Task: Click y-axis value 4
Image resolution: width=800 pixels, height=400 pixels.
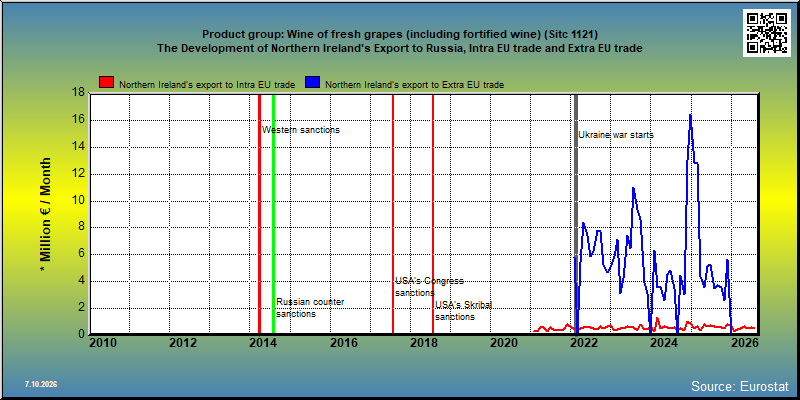Action: coord(80,281)
